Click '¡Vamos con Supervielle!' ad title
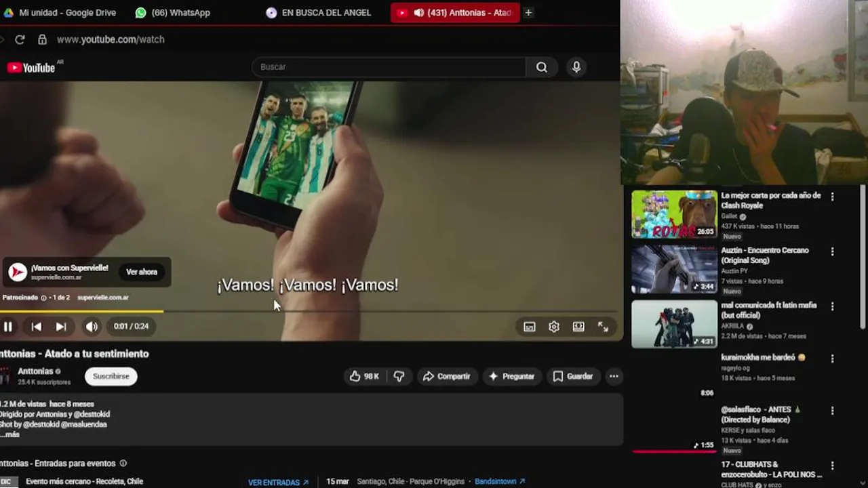Screen dimensions: 868x488 point(69,268)
